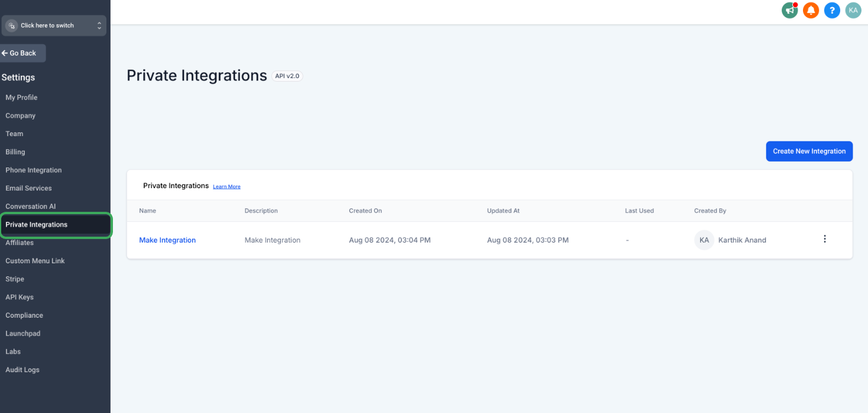
Task: Click the Create New Integration button
Action: 809,151
